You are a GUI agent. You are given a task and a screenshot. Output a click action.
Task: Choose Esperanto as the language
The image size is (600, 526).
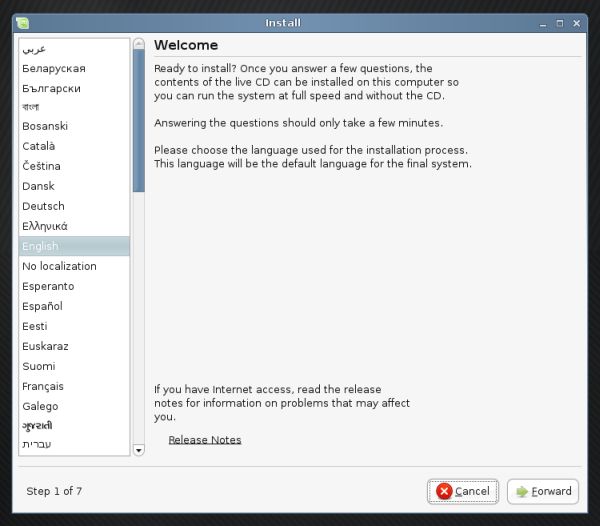(x=74, y=286)
